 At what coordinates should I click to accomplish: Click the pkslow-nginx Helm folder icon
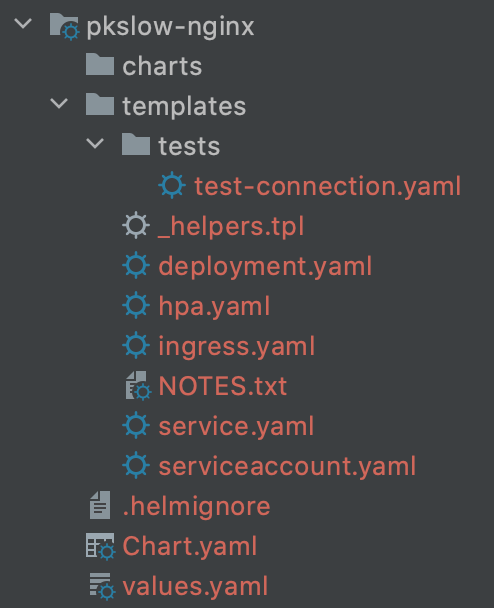(64, 26)
